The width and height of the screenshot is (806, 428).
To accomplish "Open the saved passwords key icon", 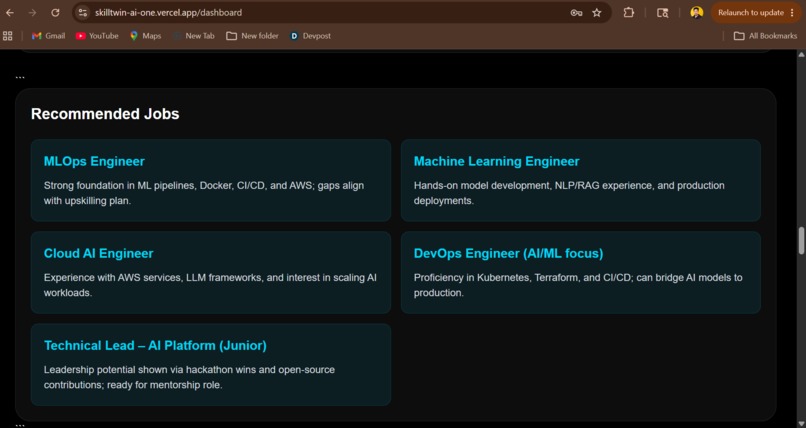I will pos(576,13).
